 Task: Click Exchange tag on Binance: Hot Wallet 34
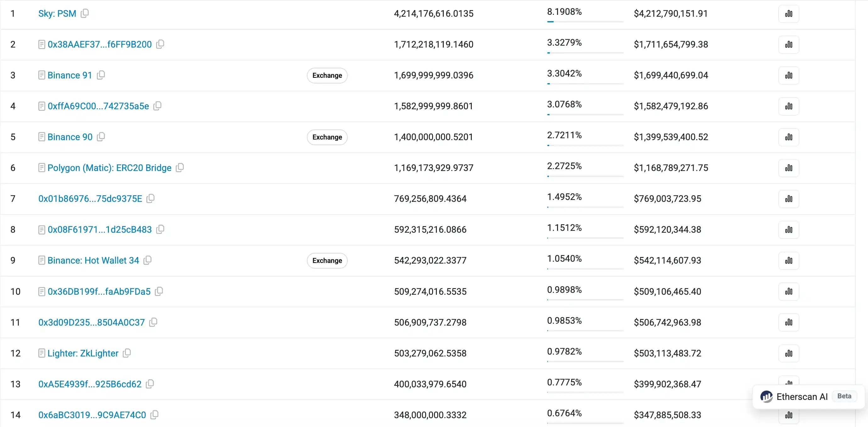327,260
